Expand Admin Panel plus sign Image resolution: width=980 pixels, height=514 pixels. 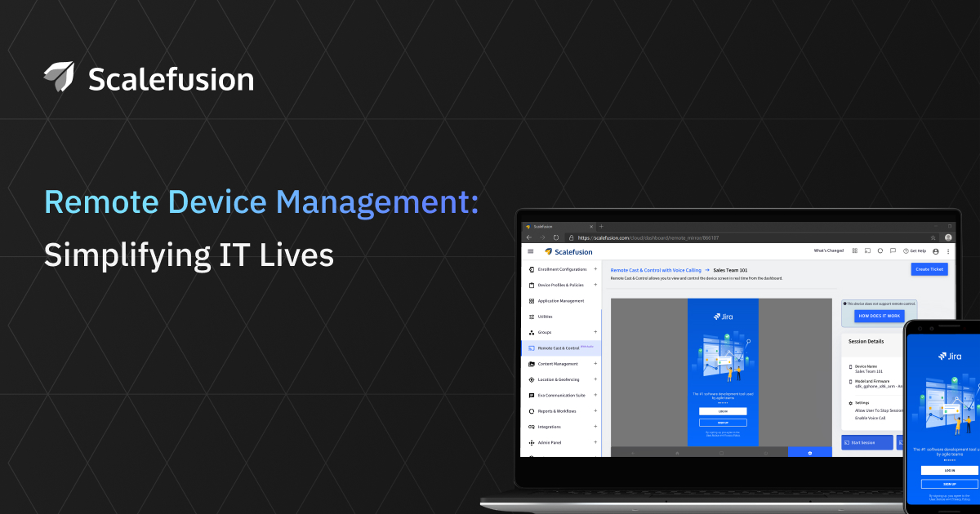[x=595, y=441]
